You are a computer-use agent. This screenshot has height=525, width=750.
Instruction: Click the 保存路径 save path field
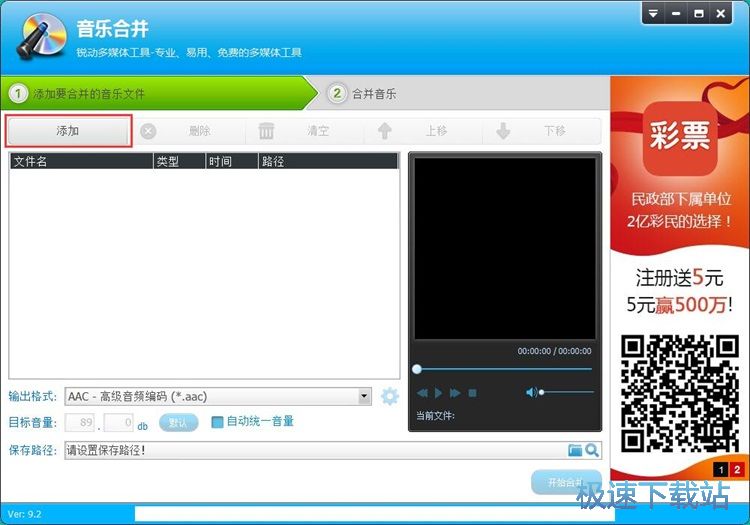click(x=316, y=450)
